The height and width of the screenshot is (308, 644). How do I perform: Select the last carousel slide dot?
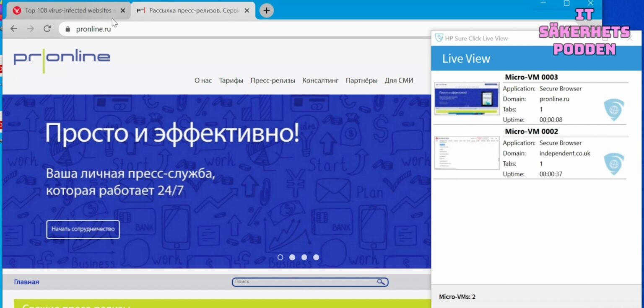[316, 257]
